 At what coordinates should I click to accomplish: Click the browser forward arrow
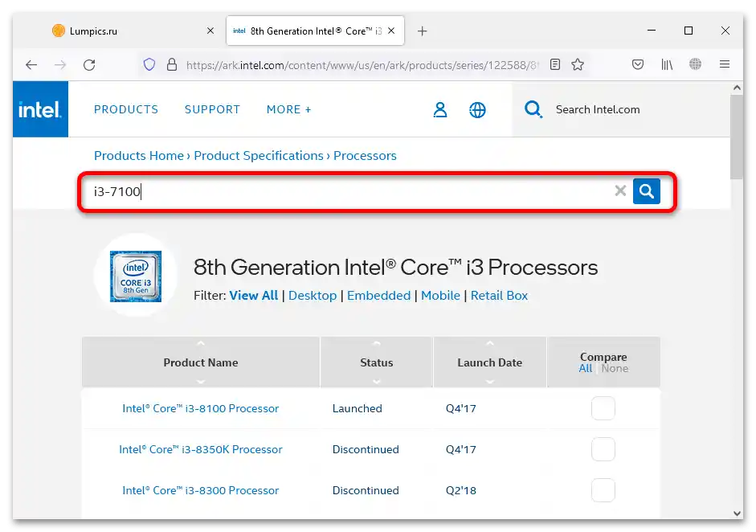[60, 64]
